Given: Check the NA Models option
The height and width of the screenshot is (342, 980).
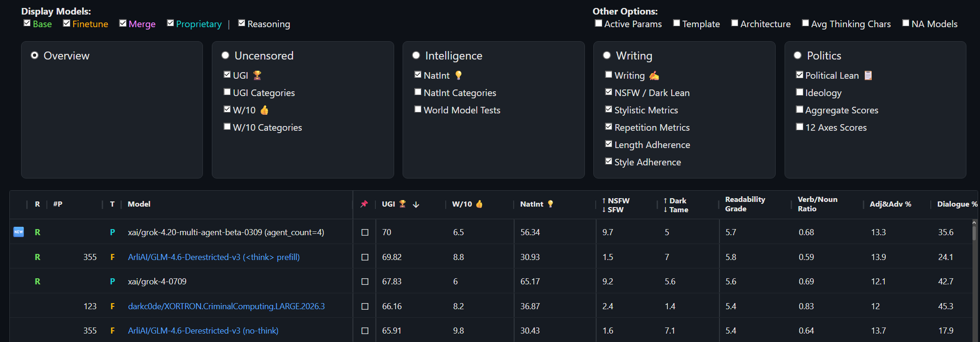Looking at the screenshot, I should click(x=906, y=23).
